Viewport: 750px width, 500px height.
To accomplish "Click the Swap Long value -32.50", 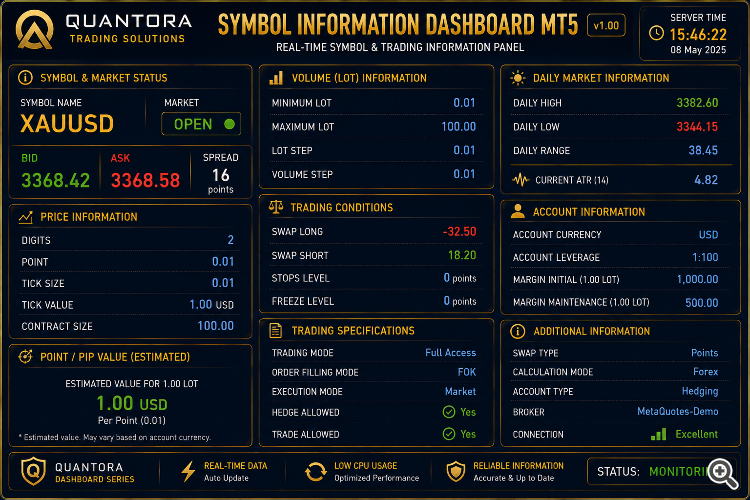I will pos(459,232).
